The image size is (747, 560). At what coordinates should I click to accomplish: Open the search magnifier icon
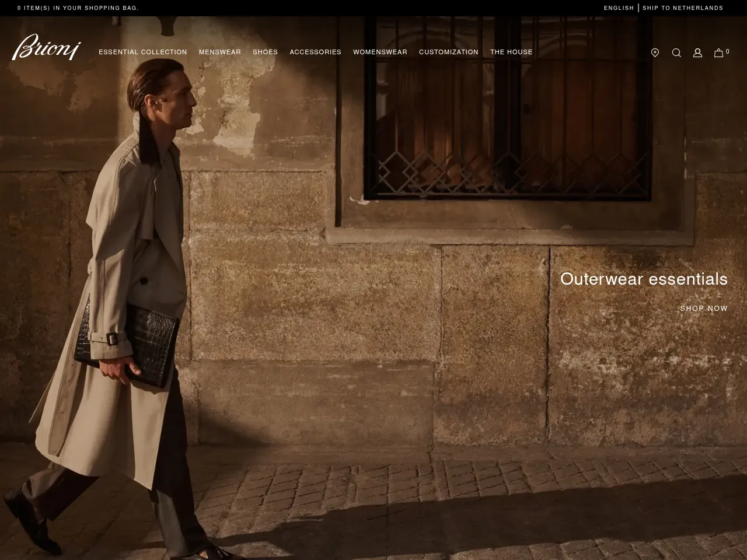(676, 52)
